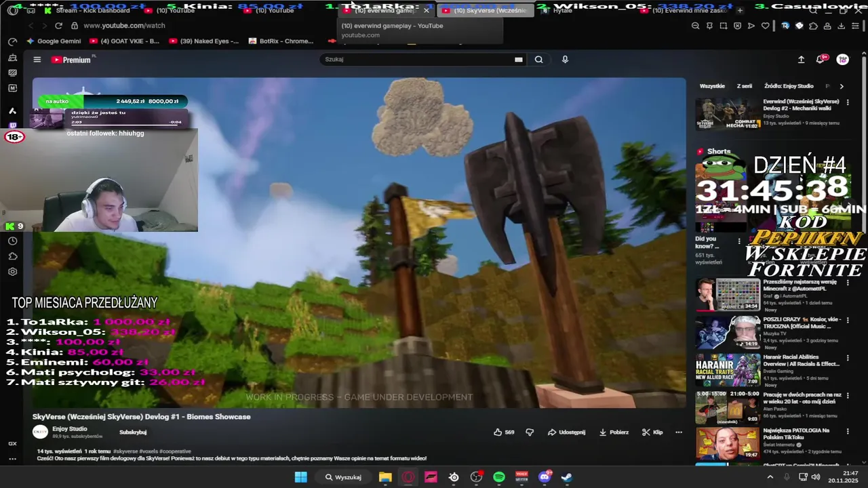The width and height of the screenshot is (868, 488).
Task: Click the Pobierz download button
Action: 614,432
